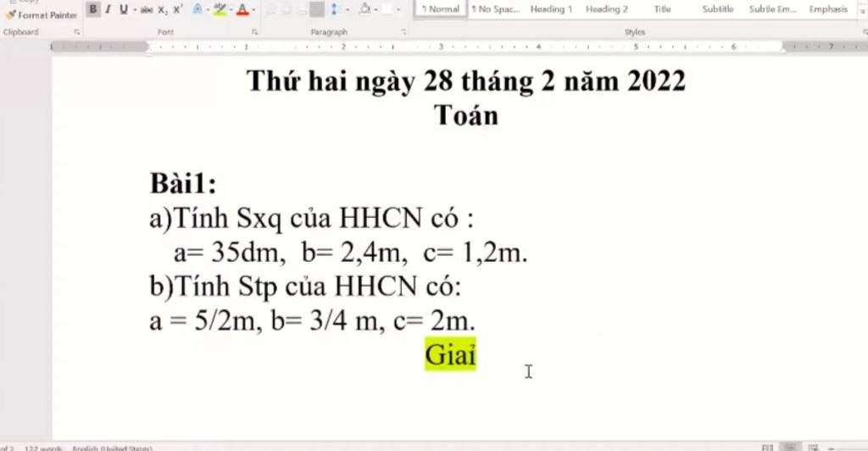Click line "a)Tính Sxq của HHCN có :"

point(312,218)
